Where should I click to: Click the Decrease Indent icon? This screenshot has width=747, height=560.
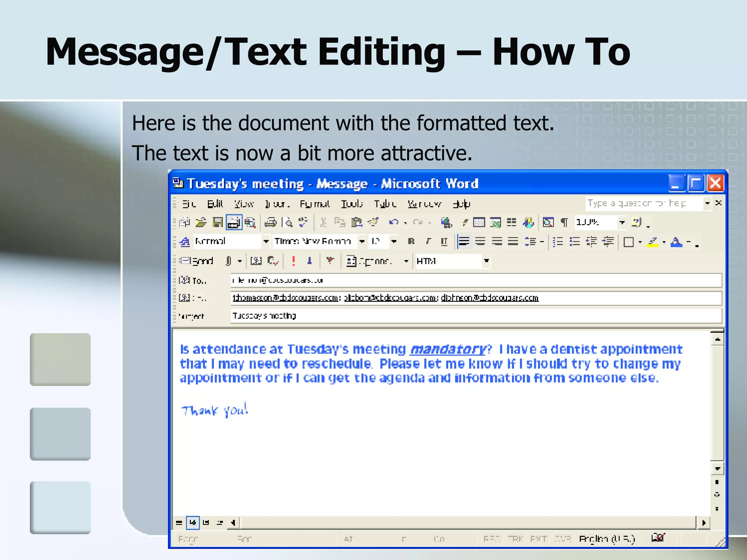591,242
